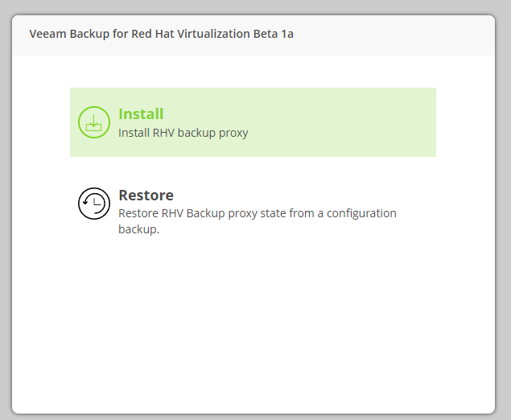This screenshot has height=420, width=511.
Task: Click the counterclockwise arrow of Restore icon
Action: (x=80, y=199)
